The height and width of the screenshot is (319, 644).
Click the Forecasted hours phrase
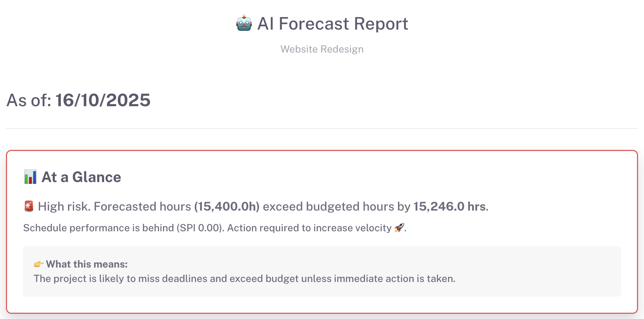pos(142,206)
